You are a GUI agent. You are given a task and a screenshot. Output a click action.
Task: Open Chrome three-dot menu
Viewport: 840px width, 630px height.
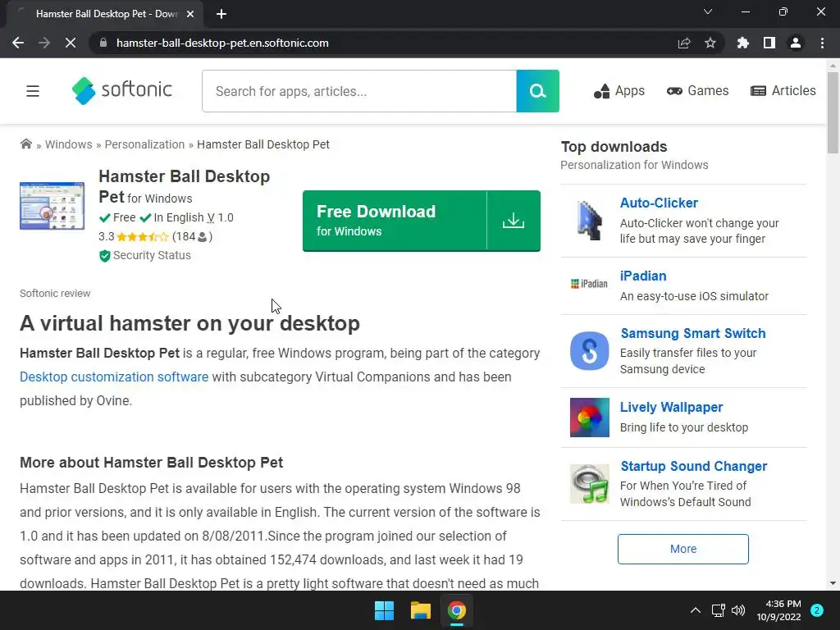pyautogui.click(x=822, y=43)
